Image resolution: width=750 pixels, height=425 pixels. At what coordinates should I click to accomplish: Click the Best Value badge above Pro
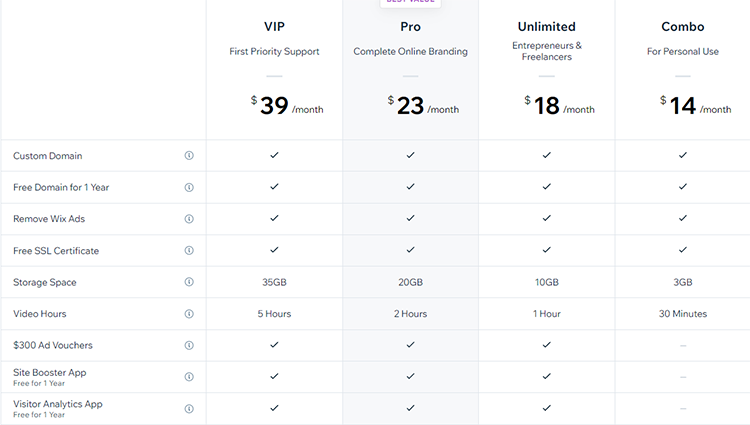(x=410, y=2)
